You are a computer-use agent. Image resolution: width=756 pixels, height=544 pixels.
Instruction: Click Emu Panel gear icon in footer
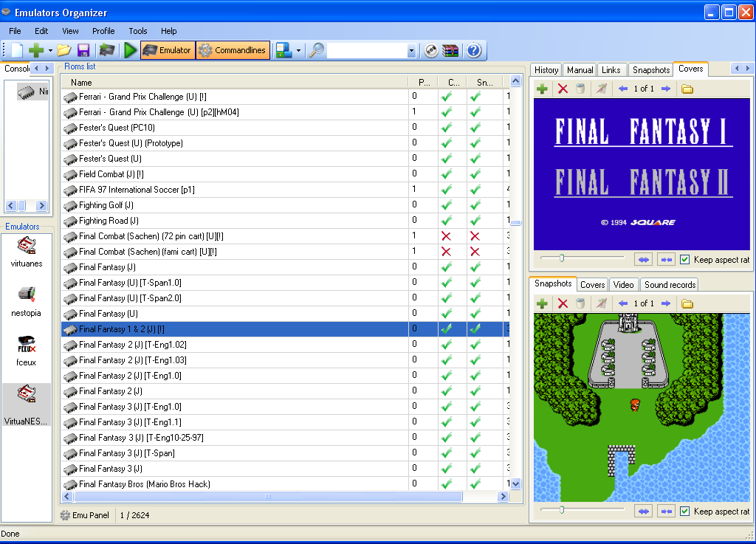pyautogui.click(x=65, y=515)
